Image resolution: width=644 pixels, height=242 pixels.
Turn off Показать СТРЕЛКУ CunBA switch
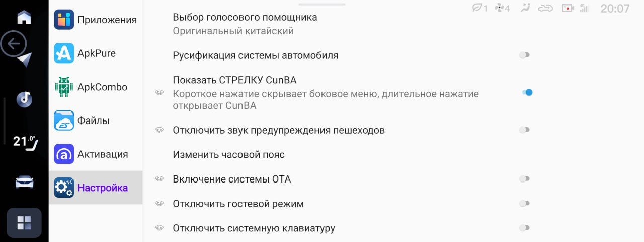(x=527, y=92)
